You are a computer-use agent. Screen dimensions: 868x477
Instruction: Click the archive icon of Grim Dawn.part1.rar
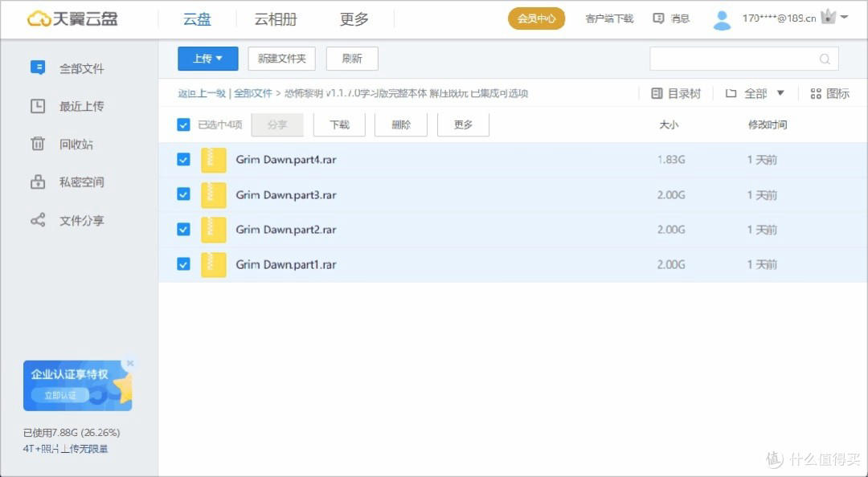[x=213, y=264]
